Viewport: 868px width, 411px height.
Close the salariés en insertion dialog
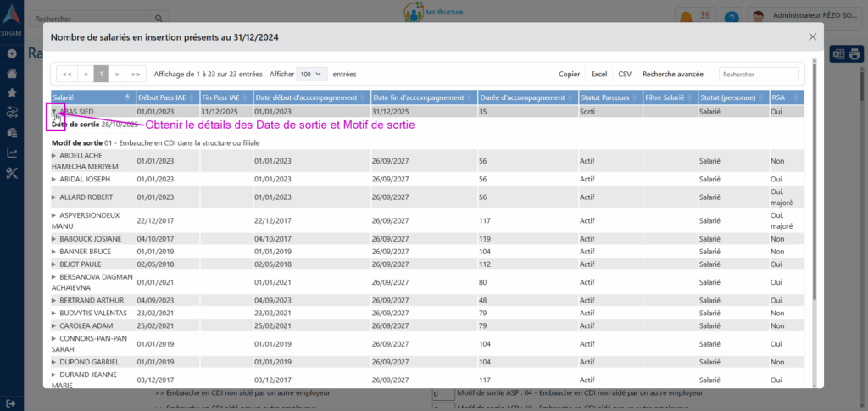click(x=812, y=36)
